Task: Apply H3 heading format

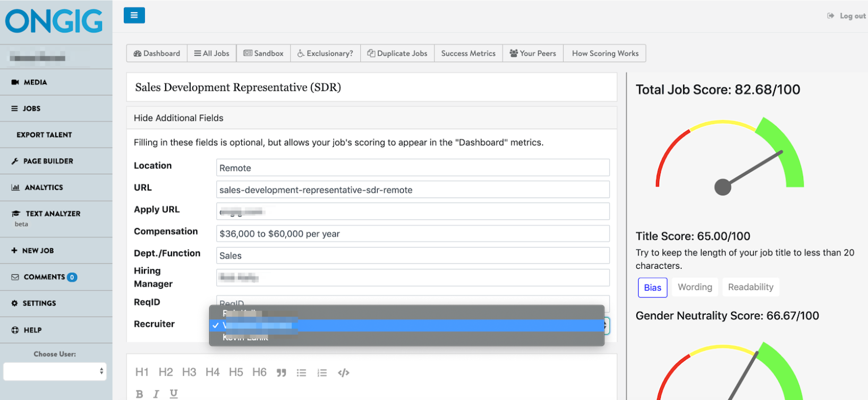Action: [189, 372]
